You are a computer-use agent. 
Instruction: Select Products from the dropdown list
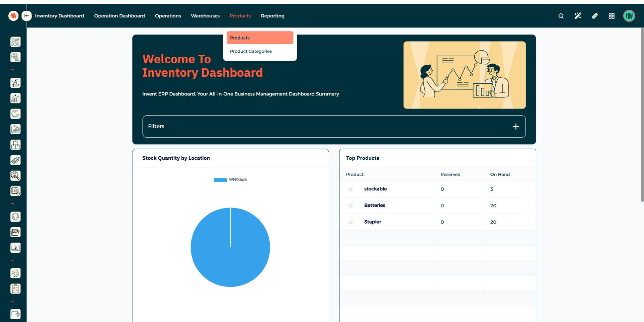260,38
